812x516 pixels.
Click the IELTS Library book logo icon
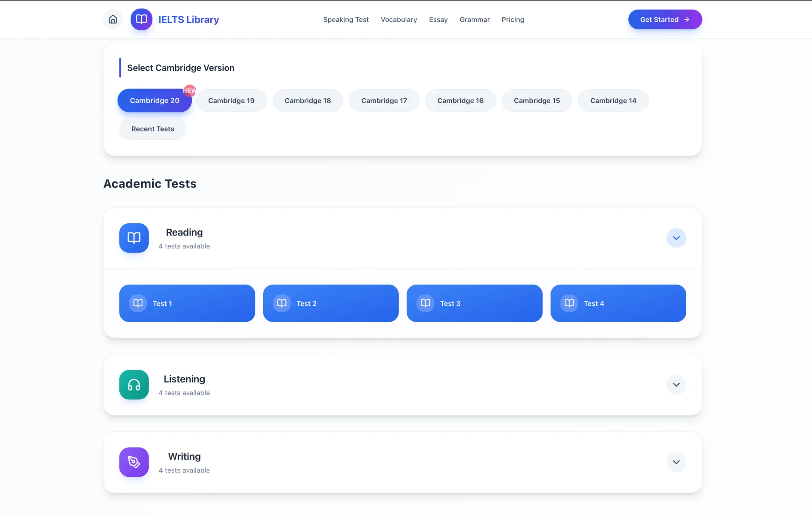coord(141,19)
